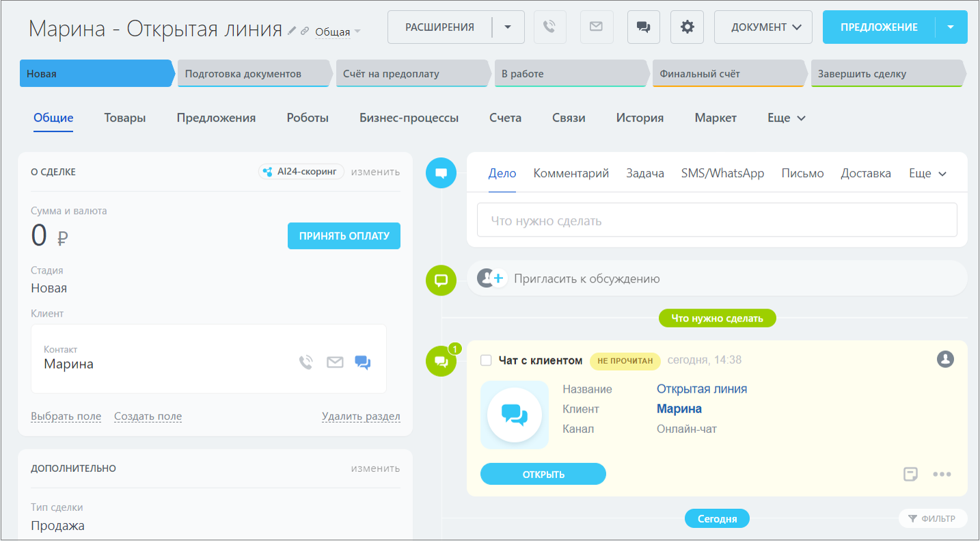Viewport: 980px width, 541px height.
Task: Switch to the Общие tab
Action: 53,118
